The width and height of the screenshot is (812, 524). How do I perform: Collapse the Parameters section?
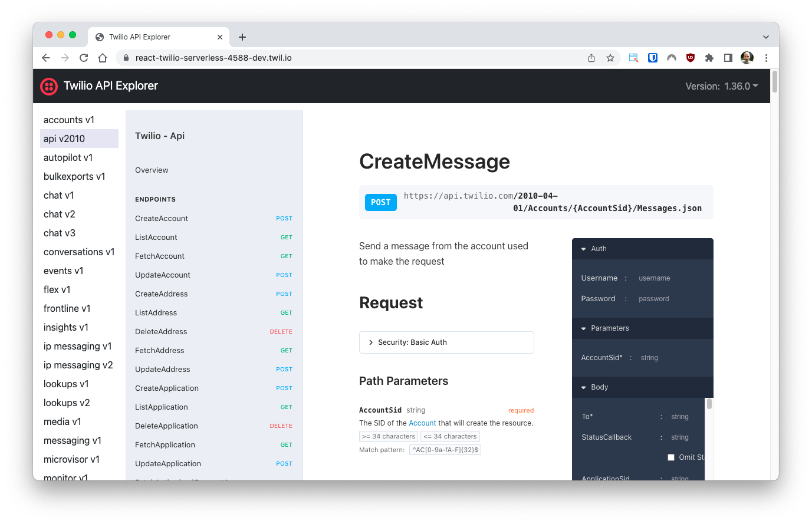[x=643, y=328]
